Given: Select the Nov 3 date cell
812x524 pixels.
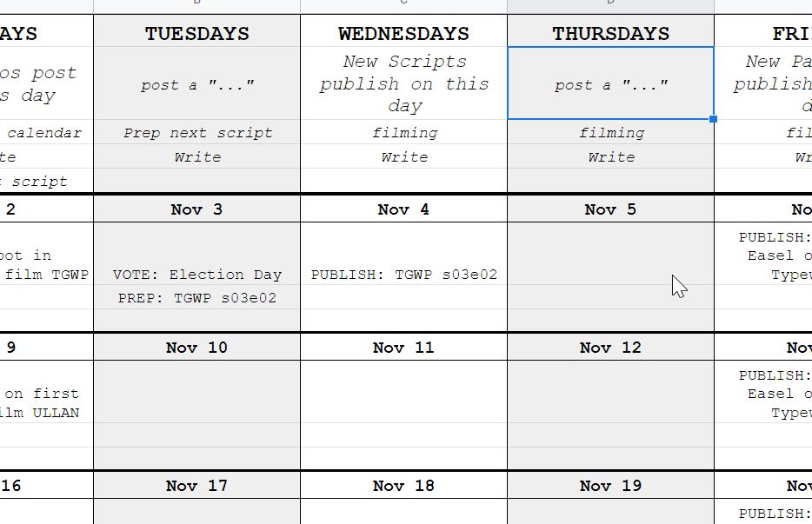Looking at the screenshot, I should pos(196,209).
